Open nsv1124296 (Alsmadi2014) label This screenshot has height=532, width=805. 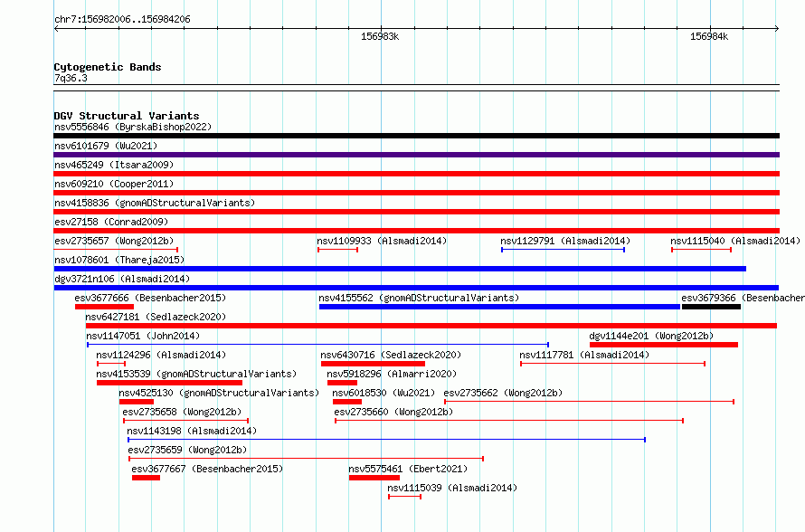(161, 355)
